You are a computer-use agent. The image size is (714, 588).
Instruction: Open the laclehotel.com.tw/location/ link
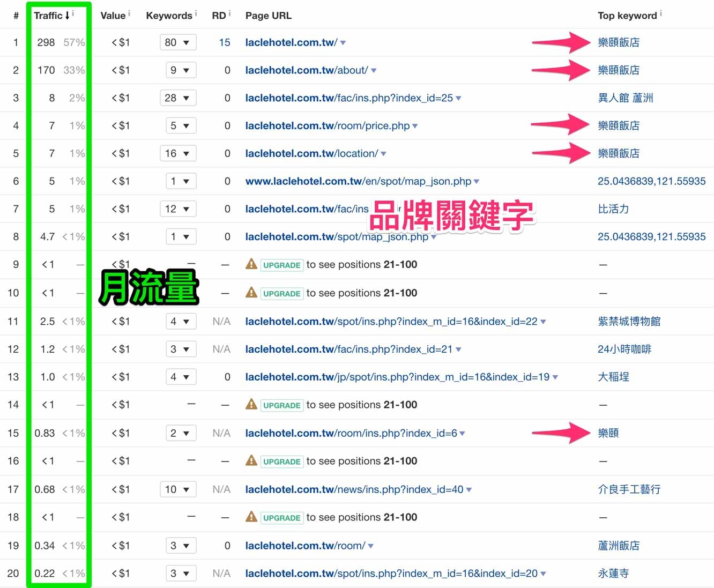pos(311,154)
